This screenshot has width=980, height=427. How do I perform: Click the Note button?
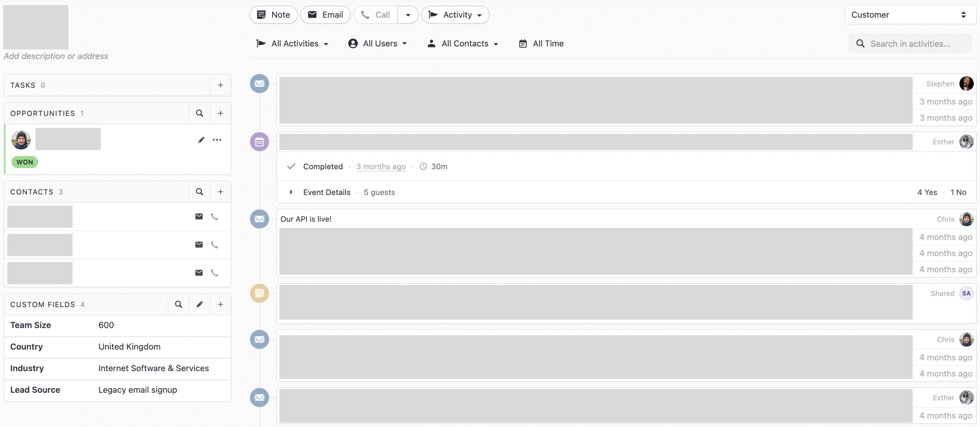(x=274, y=14)
